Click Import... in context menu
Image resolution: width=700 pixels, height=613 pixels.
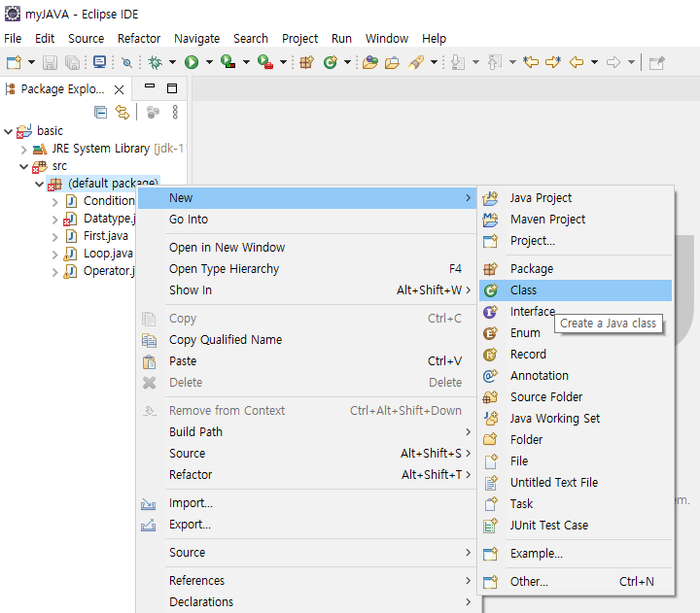coord(307,503)
